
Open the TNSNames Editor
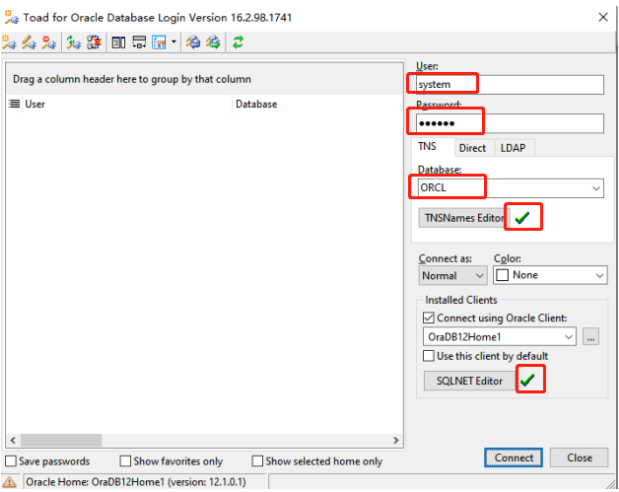[465, 218]
